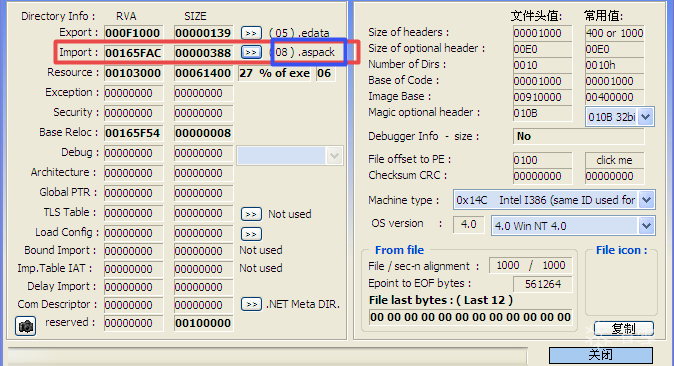The image size is (674, 366).
Task: Click the 'Not used' label beside TLS Table
Action: point(290,214)
